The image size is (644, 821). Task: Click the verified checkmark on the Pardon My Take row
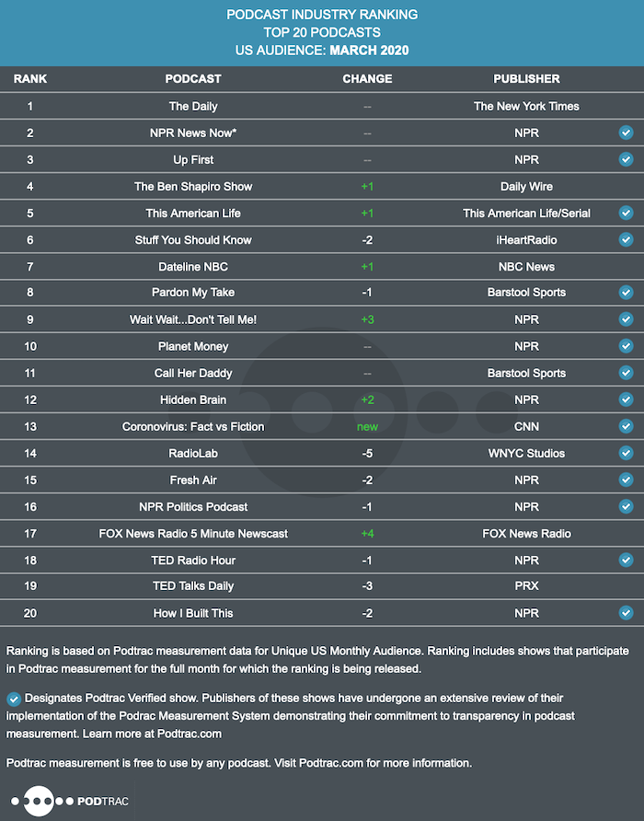tap(626, 292)
